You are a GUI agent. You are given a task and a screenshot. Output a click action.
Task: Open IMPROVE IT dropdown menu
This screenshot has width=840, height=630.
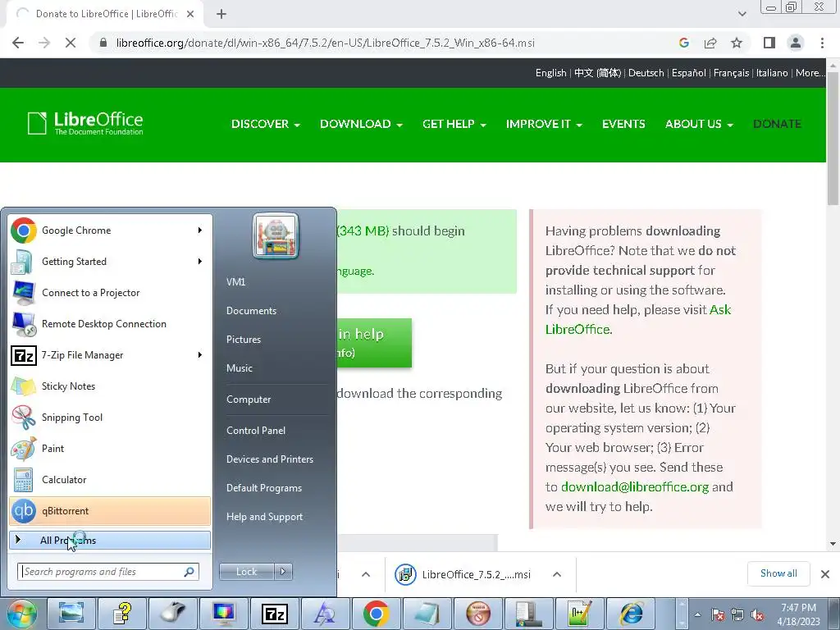tap(544, 124)
